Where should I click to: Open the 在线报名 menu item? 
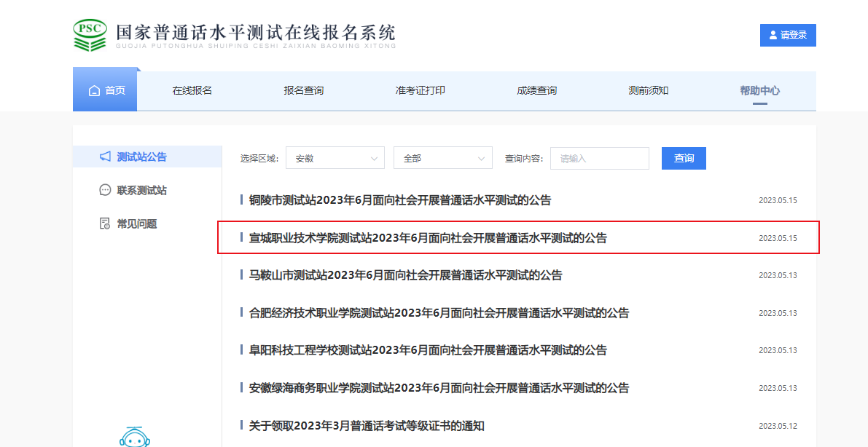coord(192,91)
